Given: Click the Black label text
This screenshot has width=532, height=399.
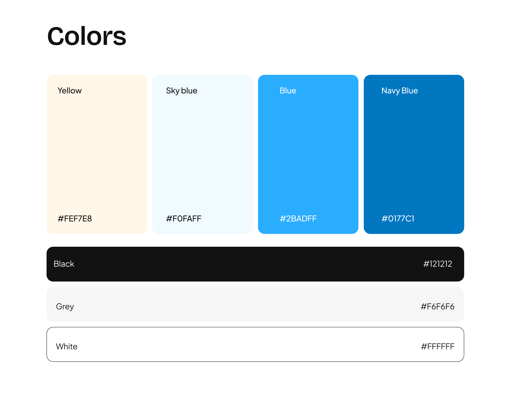Looking at the screenshot, I should pyautogui.click(x=64, y=264).
